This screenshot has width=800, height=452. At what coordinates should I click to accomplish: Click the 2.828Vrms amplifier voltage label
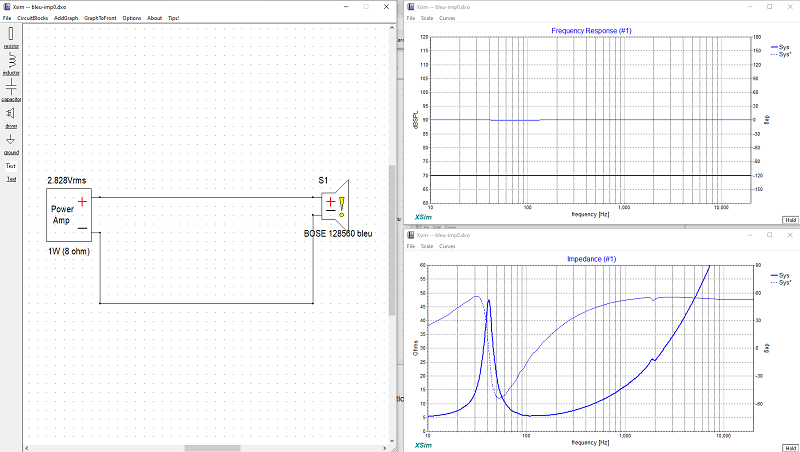(x=67, y=180)
